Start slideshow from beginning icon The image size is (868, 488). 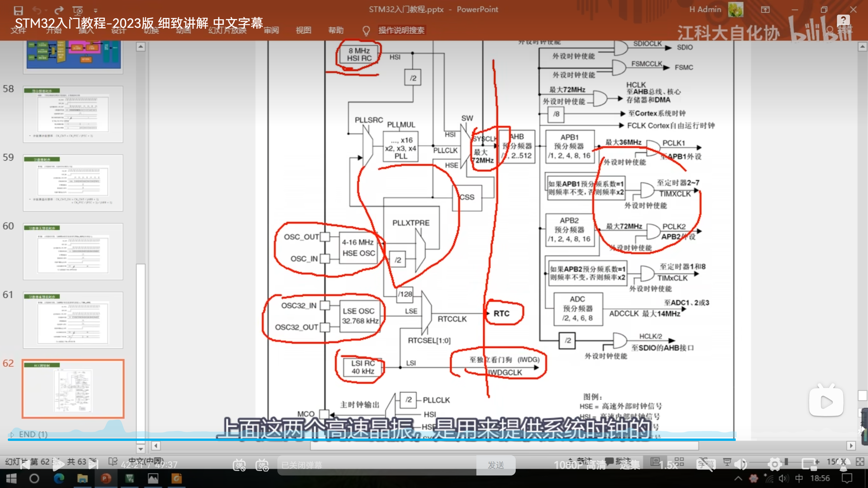tap(78, 11)
